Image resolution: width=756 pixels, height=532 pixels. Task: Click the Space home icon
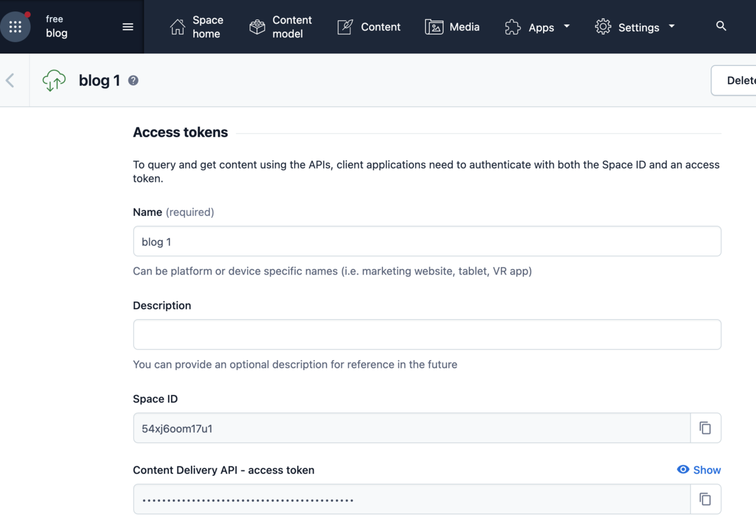177,26
